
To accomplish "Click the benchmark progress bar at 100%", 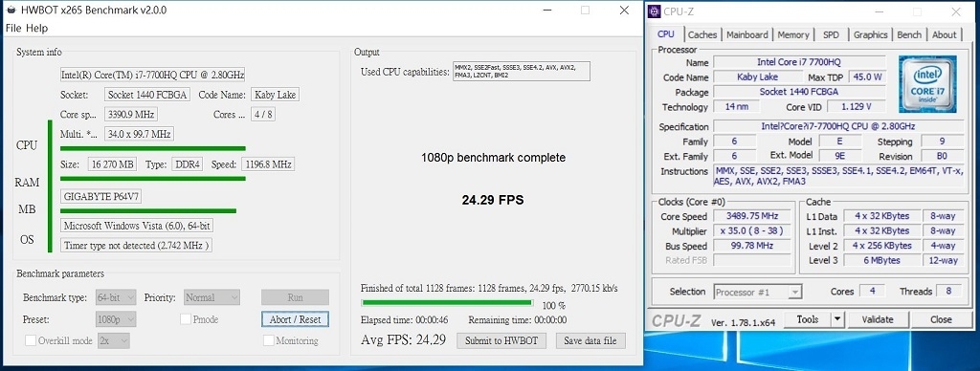I will click(448, 303).
